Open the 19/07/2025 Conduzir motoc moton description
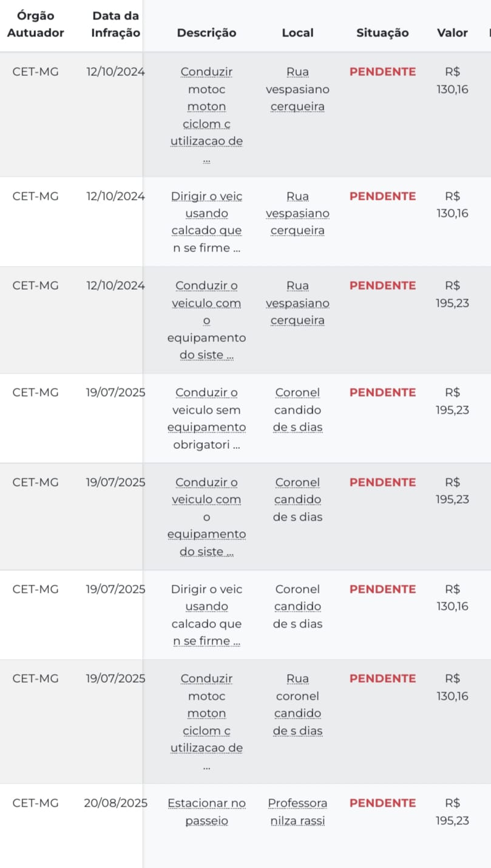 coord(206,722)
